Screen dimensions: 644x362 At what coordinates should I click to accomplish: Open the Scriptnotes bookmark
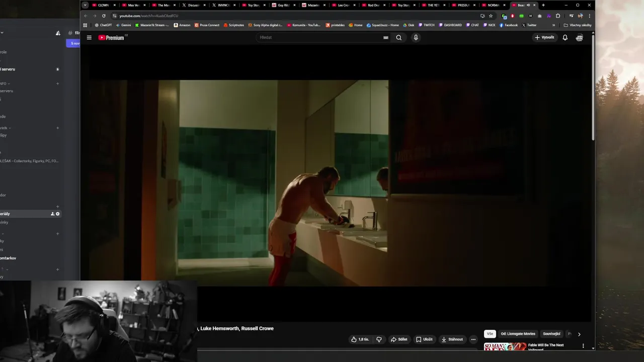[x=233, y=25]
